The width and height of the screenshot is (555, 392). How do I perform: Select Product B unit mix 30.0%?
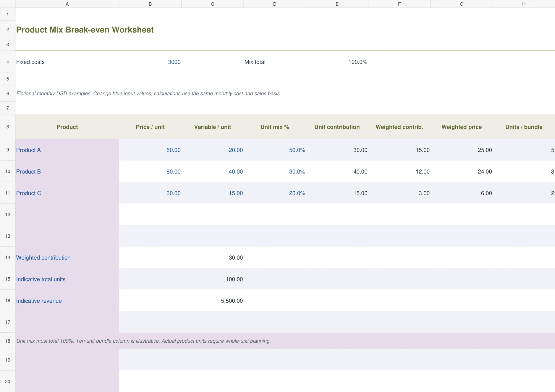point(275,171)
